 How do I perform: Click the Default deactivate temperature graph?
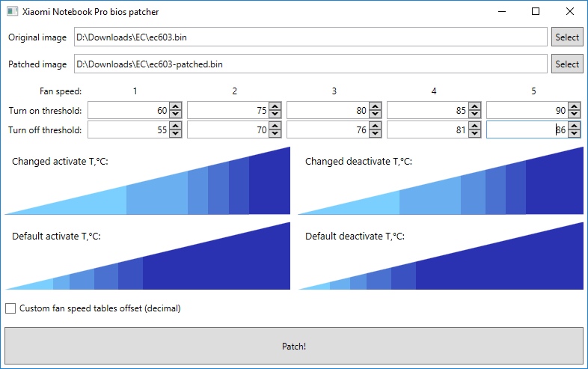(x=441, y=256)
